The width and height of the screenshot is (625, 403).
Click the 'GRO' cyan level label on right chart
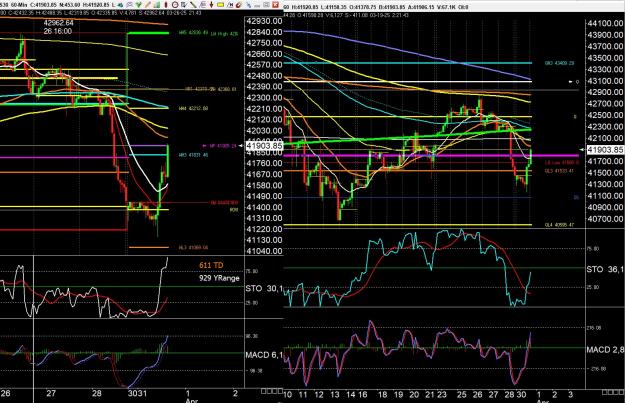coord(560,63)
